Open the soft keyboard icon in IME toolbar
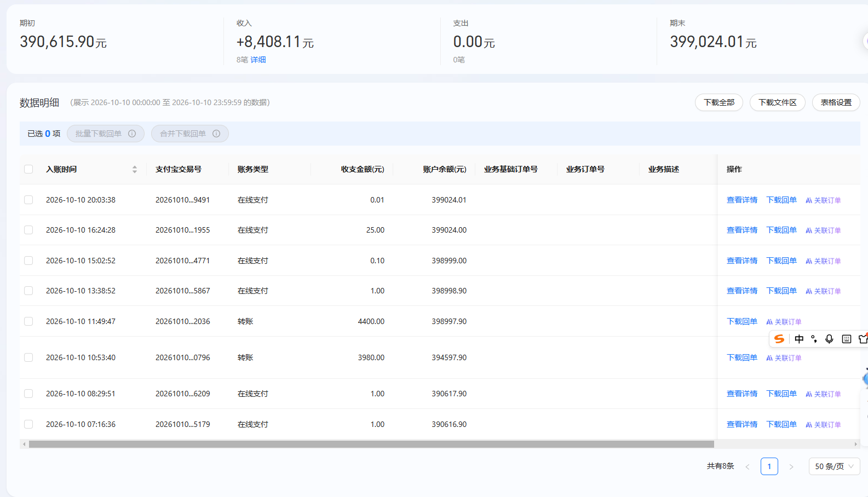This screenshot has width=868, height=497. (847, 339)
